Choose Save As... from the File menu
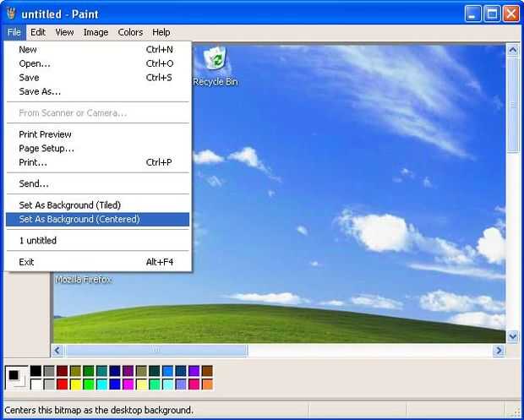The image size is (524, 420). (97, 91)
